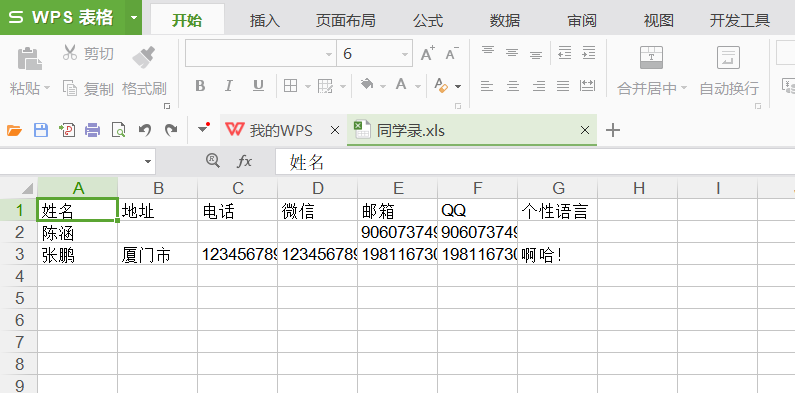The width and height of the screenshot is (795, 393).
Task: Click the Cut (剪切) scissors icon
Action: 70,53
